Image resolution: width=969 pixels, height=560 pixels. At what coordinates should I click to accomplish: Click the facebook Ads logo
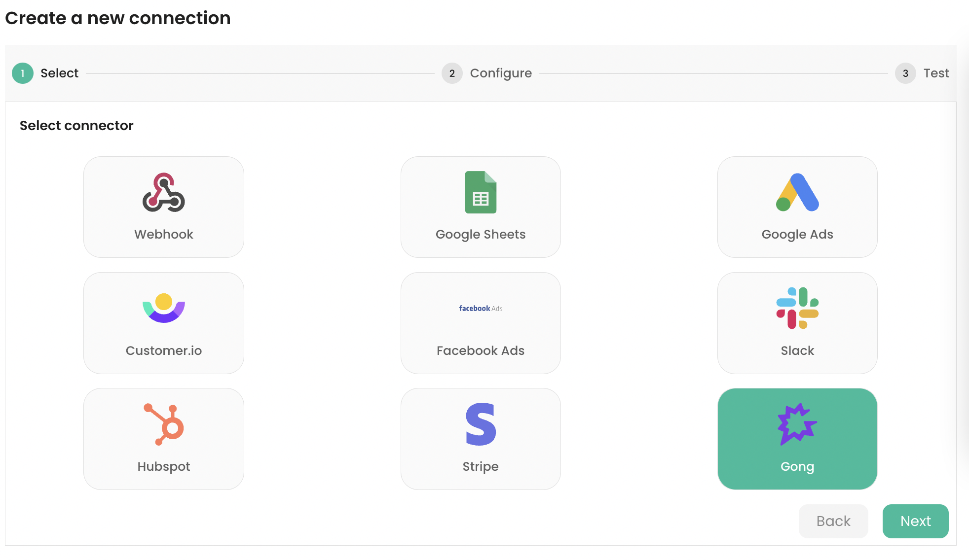coord(480,308)
